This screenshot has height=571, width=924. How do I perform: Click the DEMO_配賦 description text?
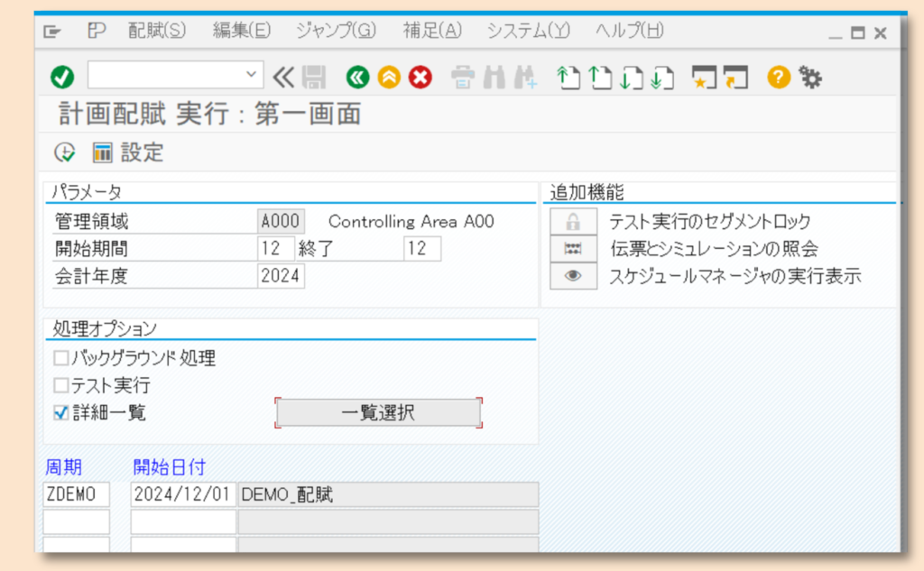pyautogui.click(x=288, y=494)
